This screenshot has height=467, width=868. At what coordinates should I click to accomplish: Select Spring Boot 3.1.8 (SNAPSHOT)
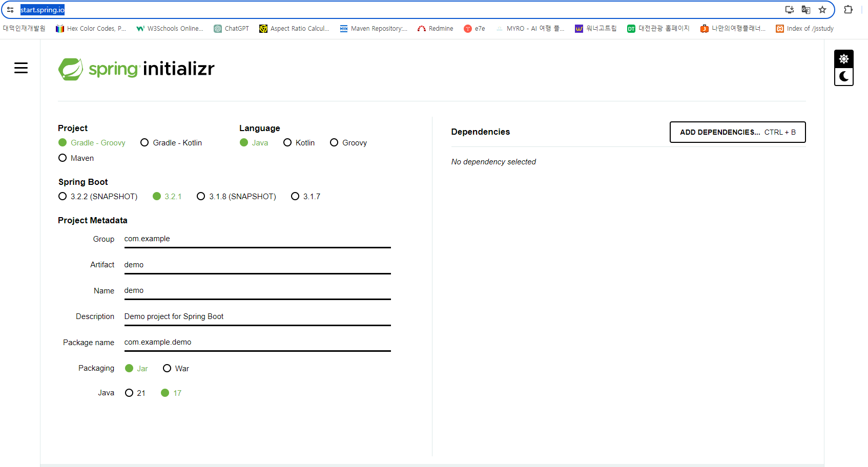236,197
